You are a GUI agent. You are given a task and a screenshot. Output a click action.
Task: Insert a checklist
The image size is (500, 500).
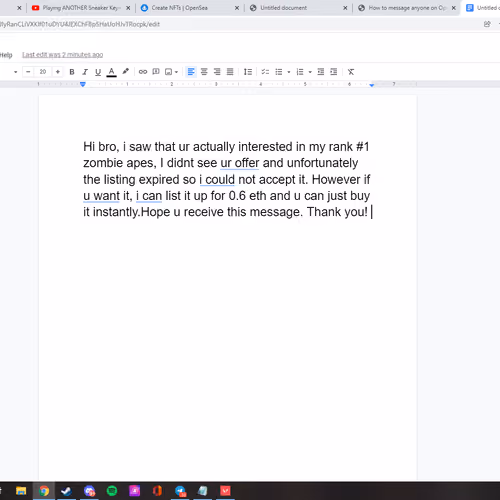tap(265, 72)
